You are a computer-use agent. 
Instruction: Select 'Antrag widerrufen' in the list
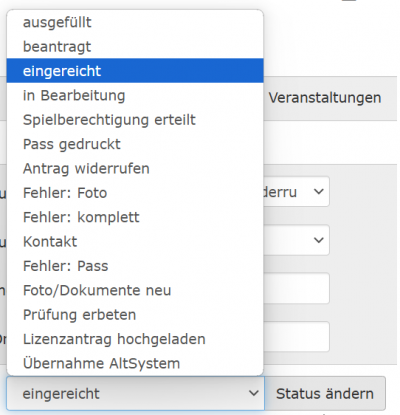pos(135,168)
